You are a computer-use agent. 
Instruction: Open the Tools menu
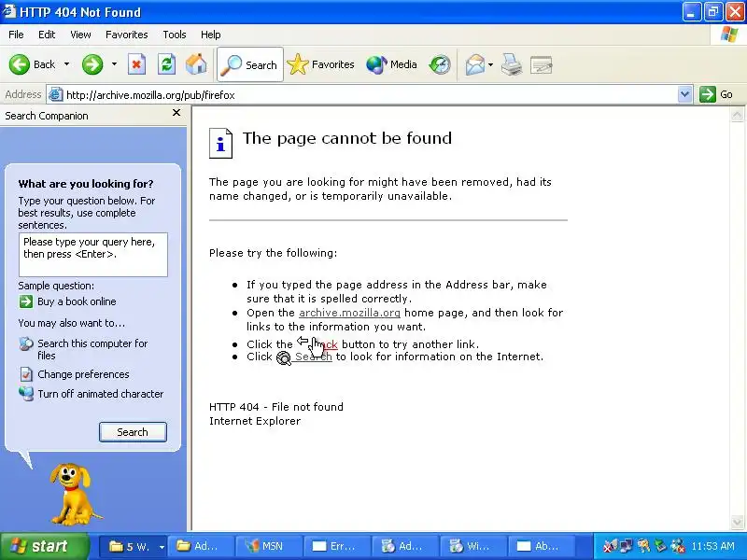tap(175, 35)
